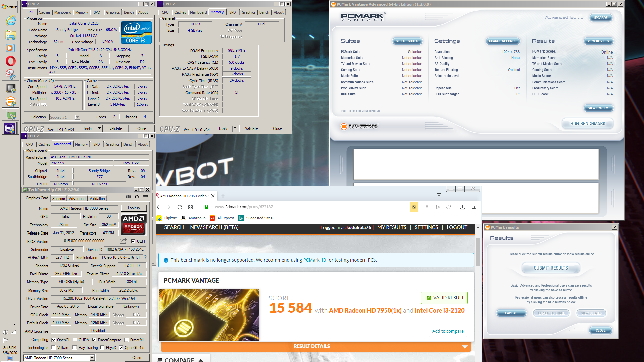This screenshot has width=644, height=362.
Task: Close the AMD Radeon HD 7950 tab
Action: click(x=213, y=196)
